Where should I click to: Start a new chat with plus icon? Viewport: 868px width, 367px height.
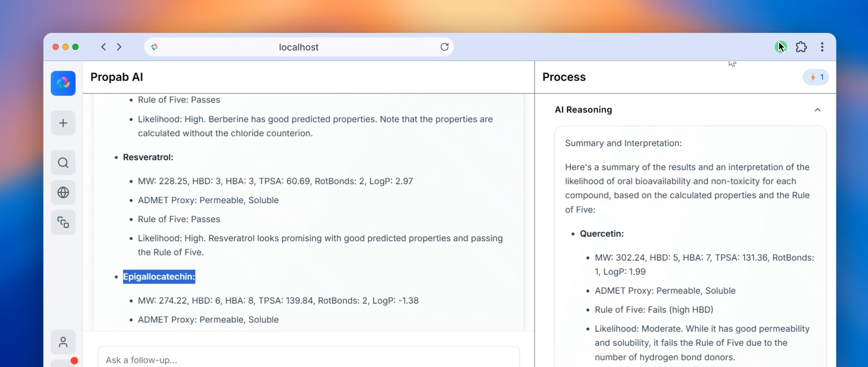click(x=63, y=123)
